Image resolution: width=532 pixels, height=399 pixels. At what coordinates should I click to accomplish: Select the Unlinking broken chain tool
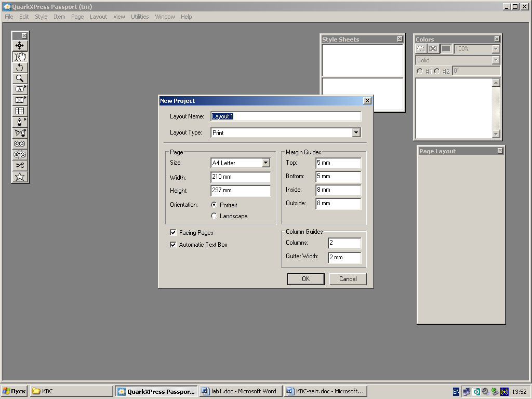(x=20, y=154)
